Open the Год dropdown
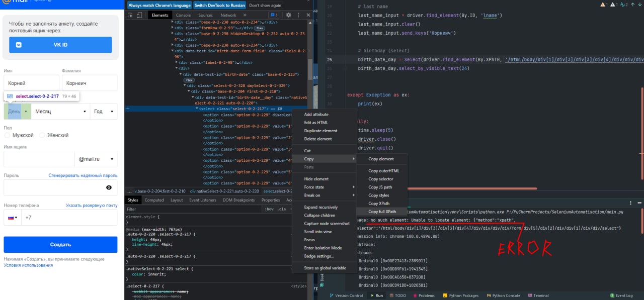Image resolution: width=644 pixels, height=300 pixels. click(x=104, y=112)
